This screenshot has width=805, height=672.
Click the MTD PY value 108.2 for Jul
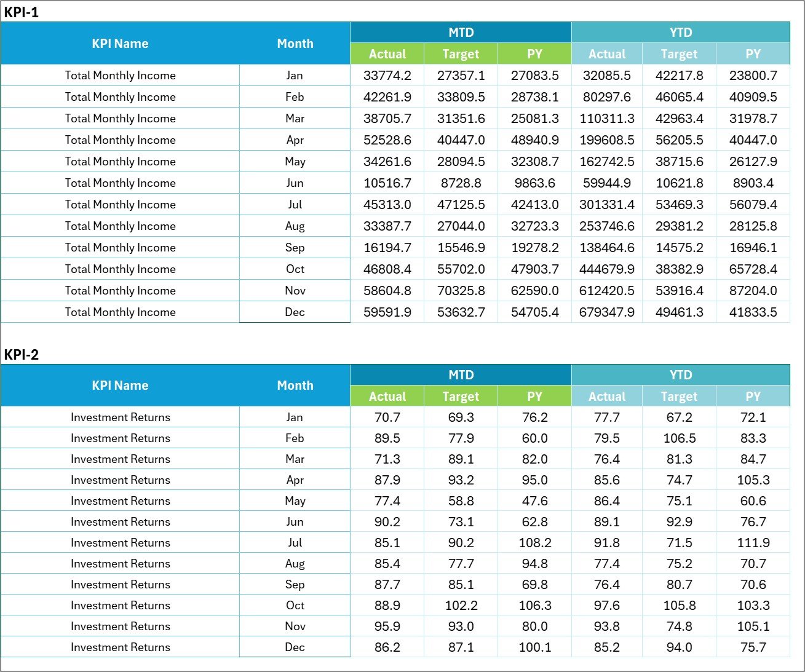[534, 542]
